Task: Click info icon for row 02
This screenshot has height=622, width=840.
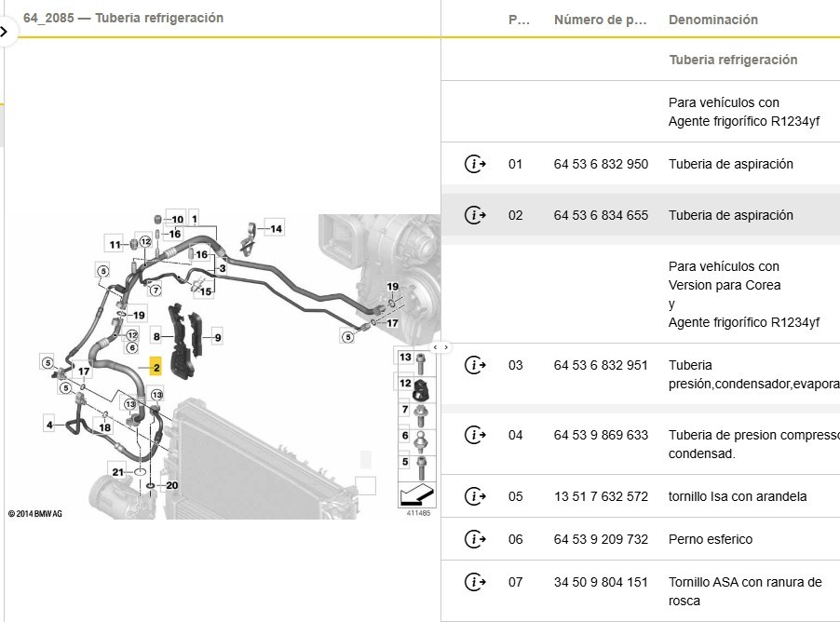Action: pos(475,215)
